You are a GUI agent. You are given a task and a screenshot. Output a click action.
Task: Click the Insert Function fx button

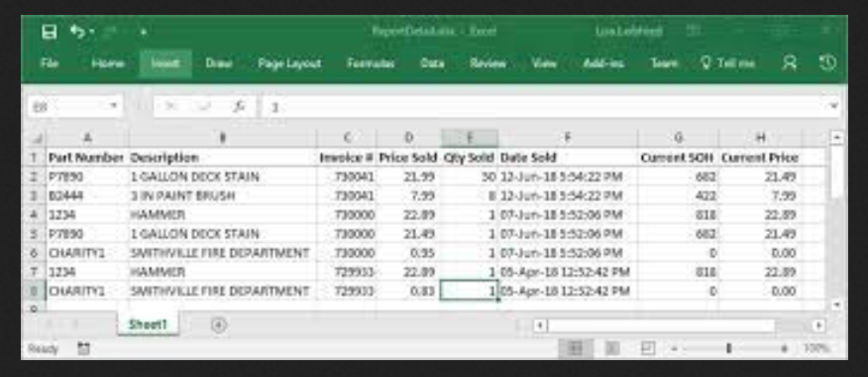click(x=239, y=106)
